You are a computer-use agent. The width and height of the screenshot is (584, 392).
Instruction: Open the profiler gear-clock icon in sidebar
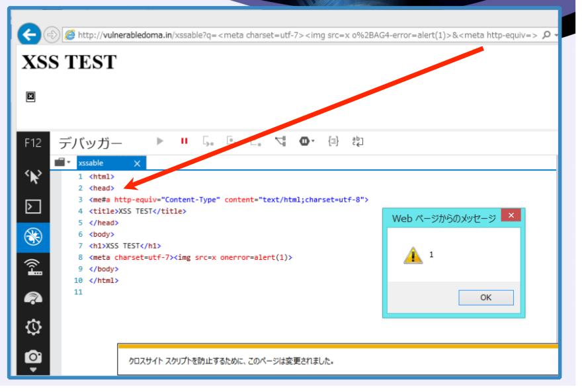33,328
